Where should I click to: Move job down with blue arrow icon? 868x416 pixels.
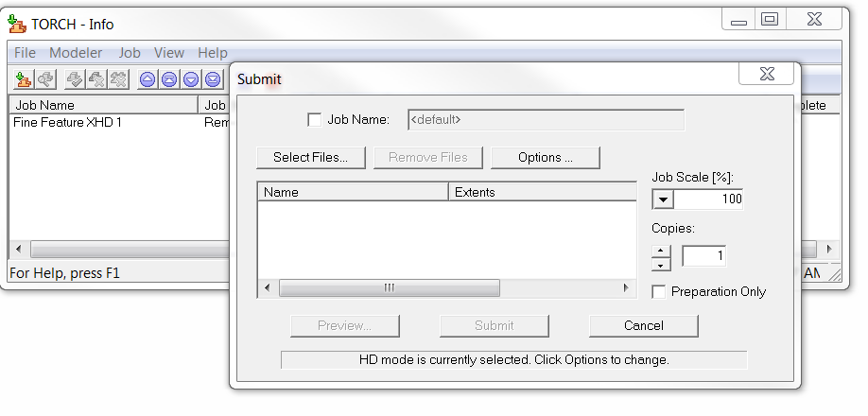[191, 80]
